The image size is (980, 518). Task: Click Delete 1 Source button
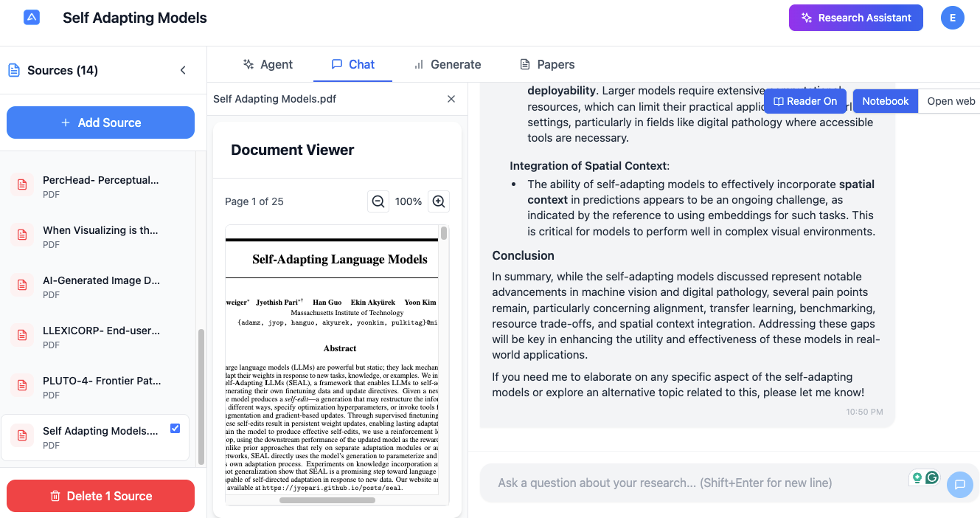point(100,496)
